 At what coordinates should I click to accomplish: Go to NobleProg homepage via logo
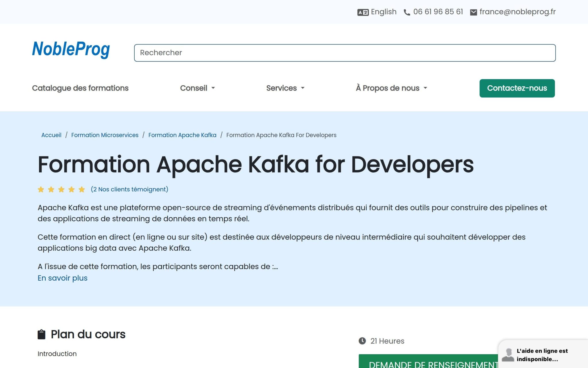pos(71,49)
